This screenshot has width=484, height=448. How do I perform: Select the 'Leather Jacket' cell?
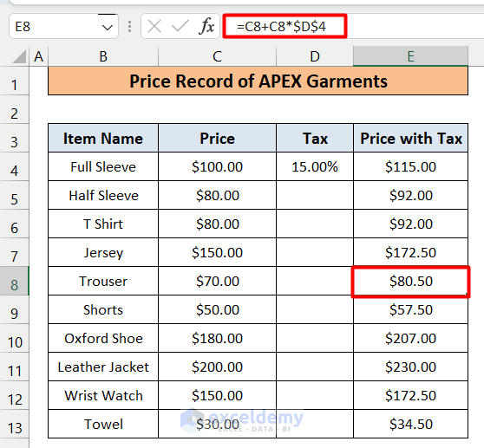pyautogui.click(x=103, y=367)
